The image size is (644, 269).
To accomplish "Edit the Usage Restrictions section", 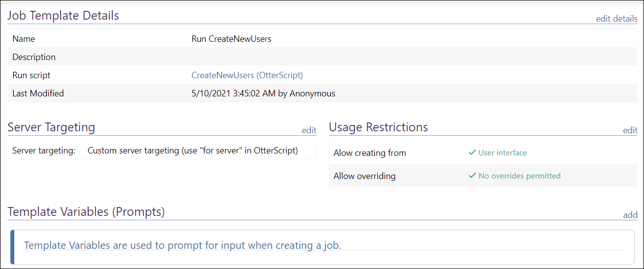I will (x=630, y=130).
